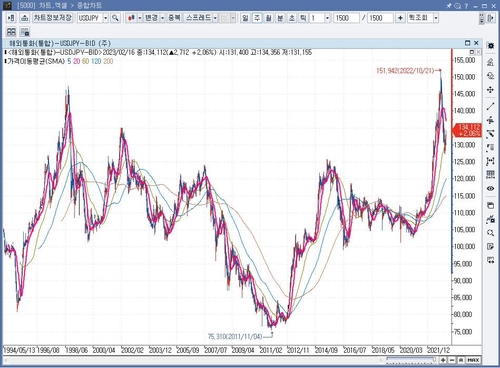Click the 현조회 query button
The width and height of the screenshot is (500, 368).
pyautogui.click(x=420, y=18)
